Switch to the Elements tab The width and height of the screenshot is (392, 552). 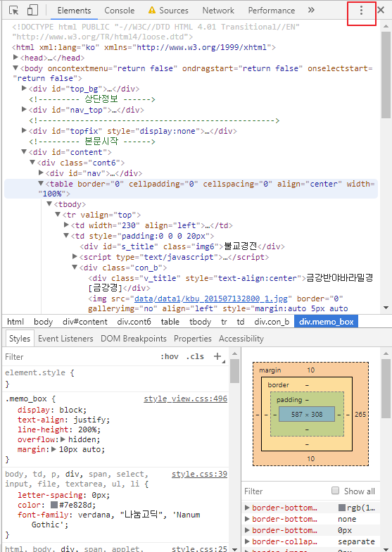coord(74,11)
